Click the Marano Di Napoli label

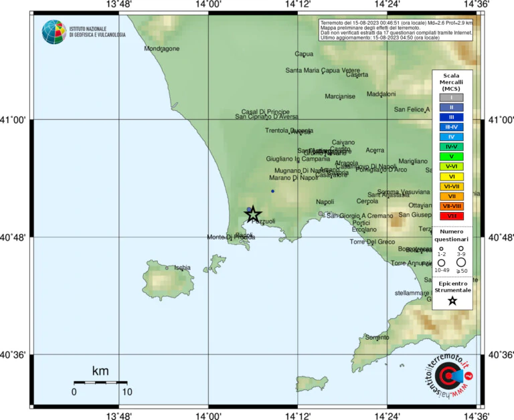click(294, 178)
